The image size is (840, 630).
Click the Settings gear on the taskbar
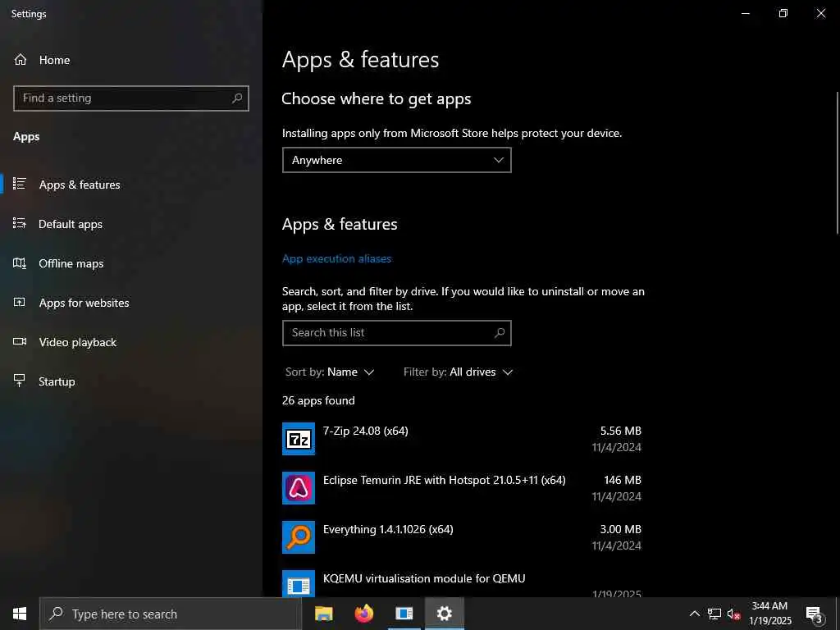click(444, 614)
